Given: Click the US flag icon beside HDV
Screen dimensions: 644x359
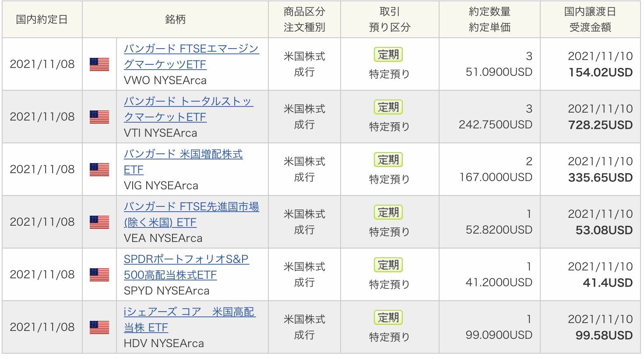Looking at the screenshot, I should 99,327.
